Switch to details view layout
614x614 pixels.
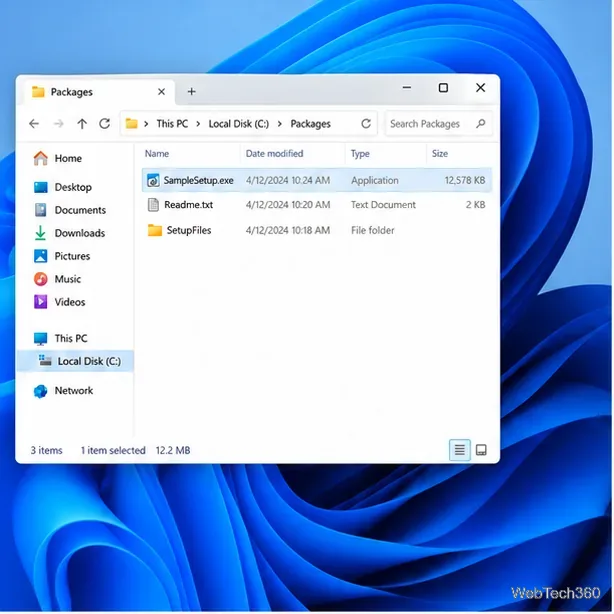click(x=459, y=450)
